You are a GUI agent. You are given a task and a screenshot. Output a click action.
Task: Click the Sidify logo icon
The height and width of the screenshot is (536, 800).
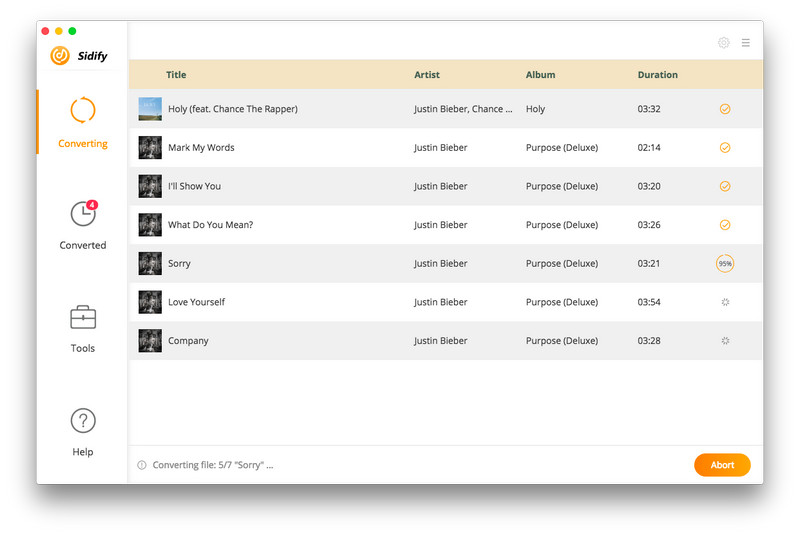tap(60, 56)
